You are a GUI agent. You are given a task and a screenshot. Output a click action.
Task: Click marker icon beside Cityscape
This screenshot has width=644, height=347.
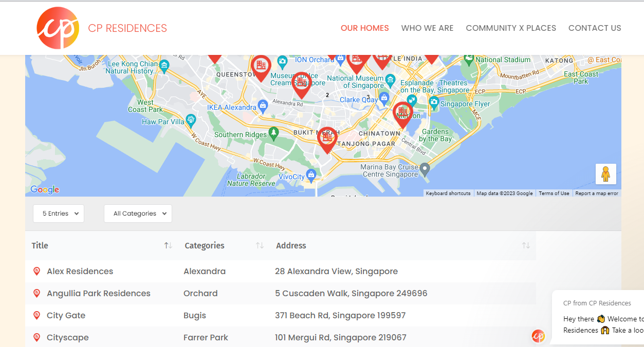pyautogui.click(x=36, y=337)
